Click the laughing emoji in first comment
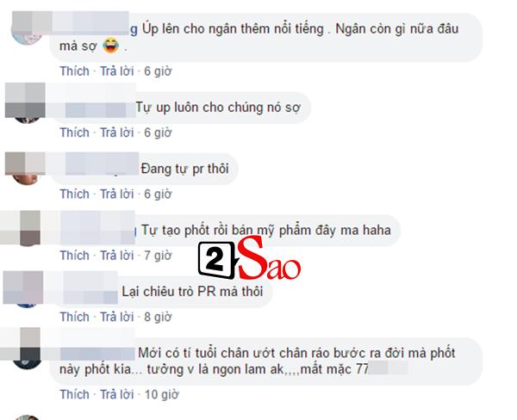The image size is (517, 420). [110, 46]
